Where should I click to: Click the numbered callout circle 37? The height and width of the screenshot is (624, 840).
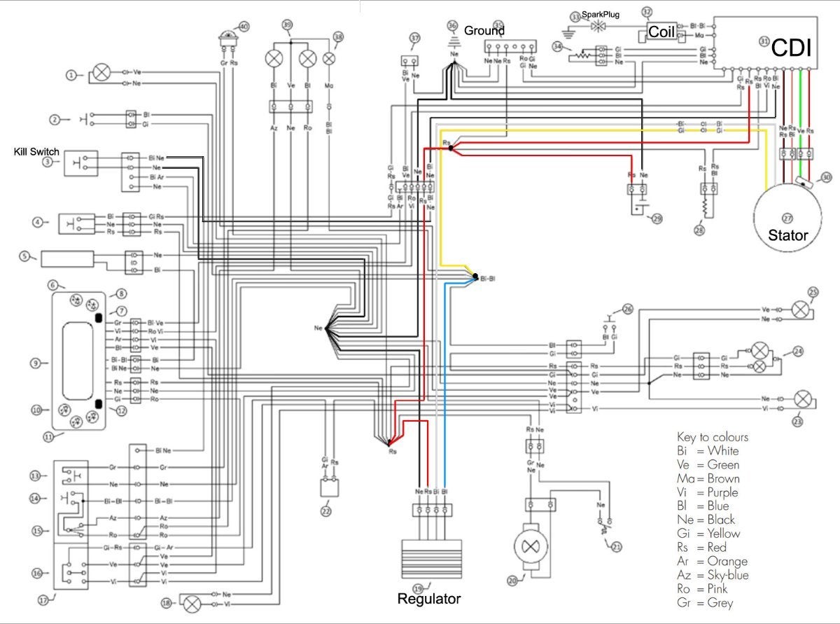pos(415,38)
